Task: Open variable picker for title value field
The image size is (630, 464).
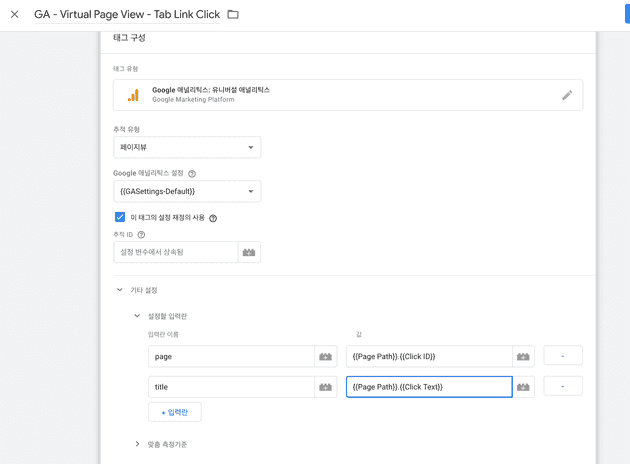Action: tap(523, 387)
